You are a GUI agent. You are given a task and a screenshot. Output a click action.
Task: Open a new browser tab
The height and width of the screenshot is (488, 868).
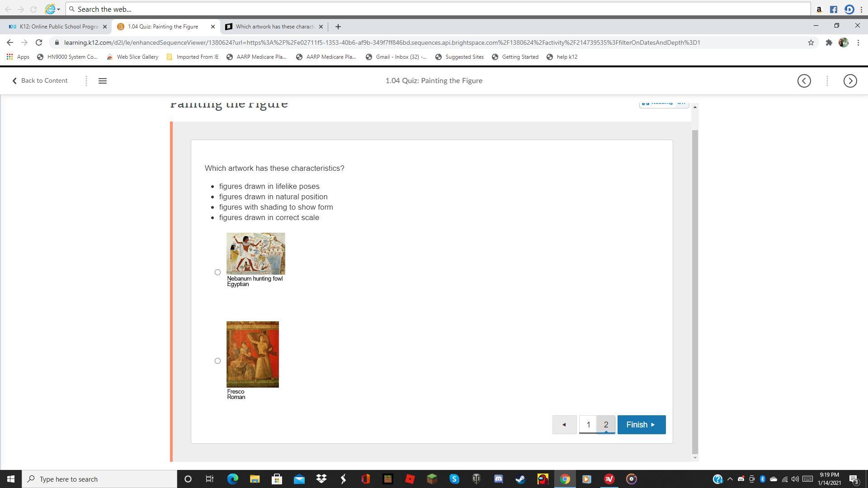(x=338, y=27)
